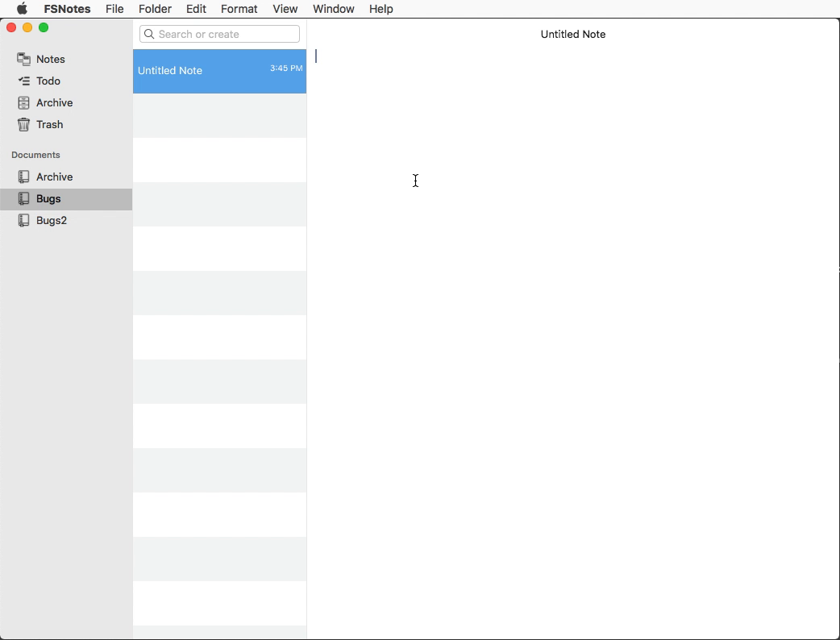Click the Bugs notebook icon
This screenshot has height=640, width=840.
(23, 199)
